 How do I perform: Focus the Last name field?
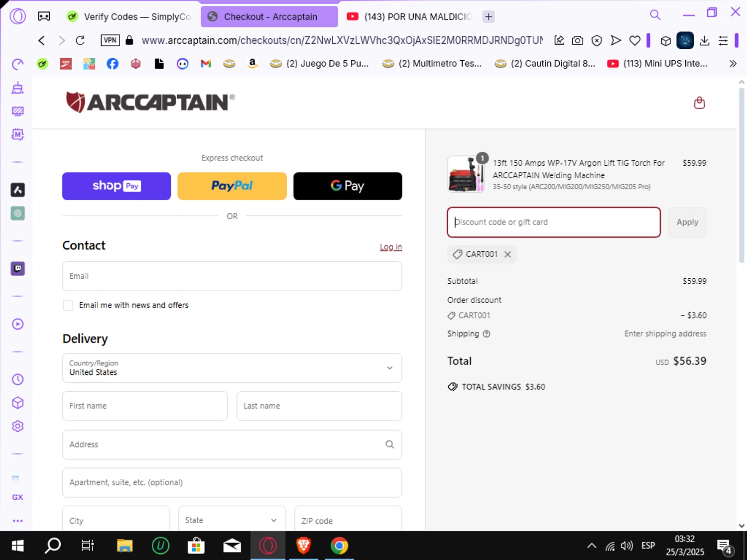click(x=319, y=406)
